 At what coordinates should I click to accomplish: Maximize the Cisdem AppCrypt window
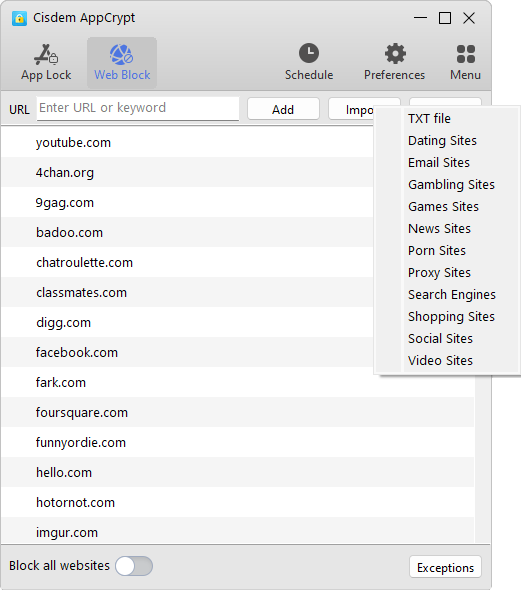click(445, 18)
